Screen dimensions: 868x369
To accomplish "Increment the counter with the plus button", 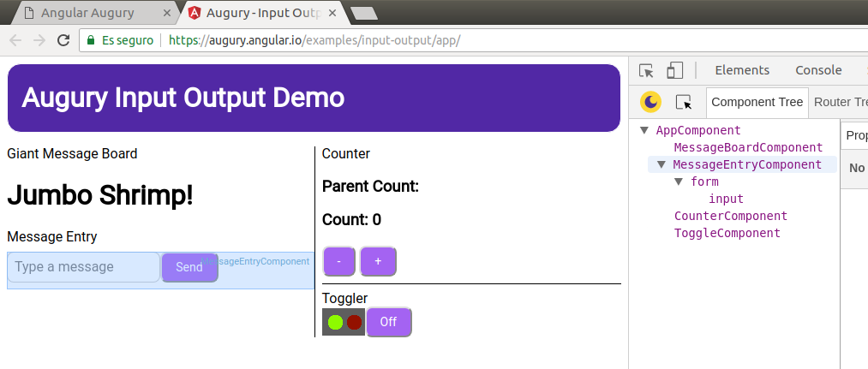I will coord(378,261).
